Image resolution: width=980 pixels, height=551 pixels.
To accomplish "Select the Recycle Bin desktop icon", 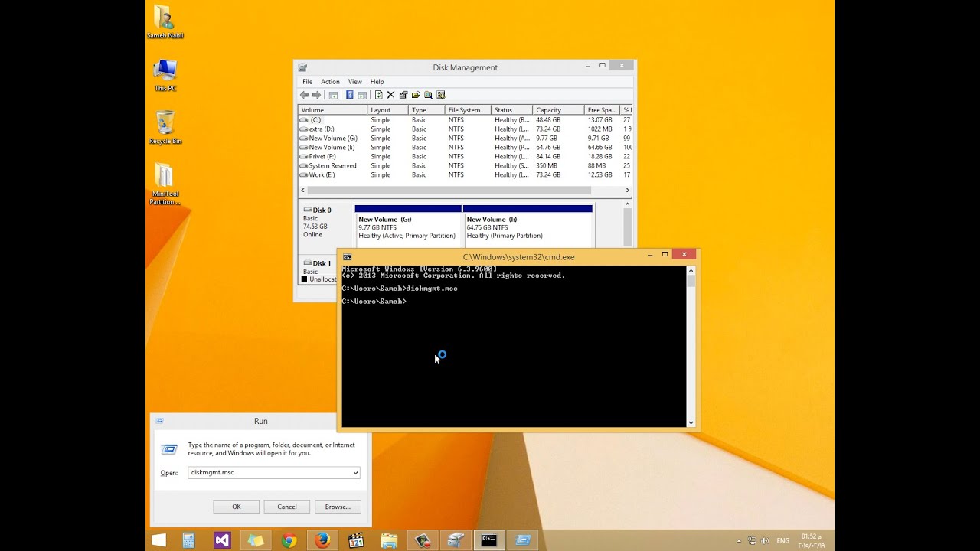I will pos(165,128).
